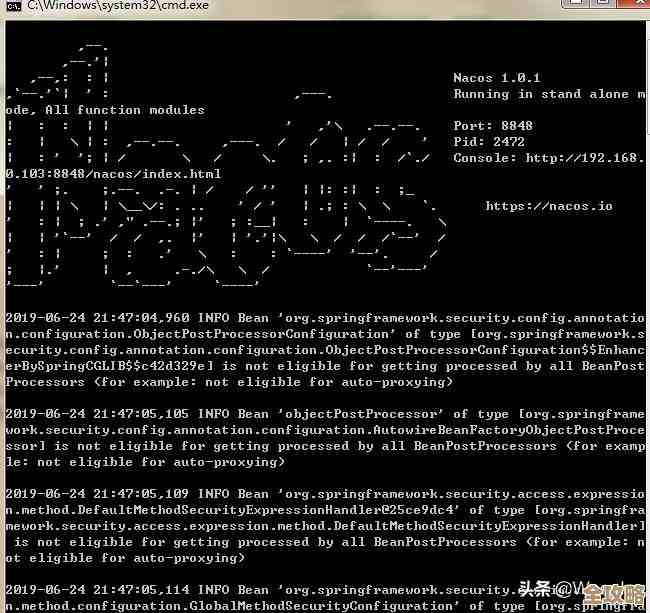
Task: Click the 'Nacos 1.0.1' version text
Action: 496,78
